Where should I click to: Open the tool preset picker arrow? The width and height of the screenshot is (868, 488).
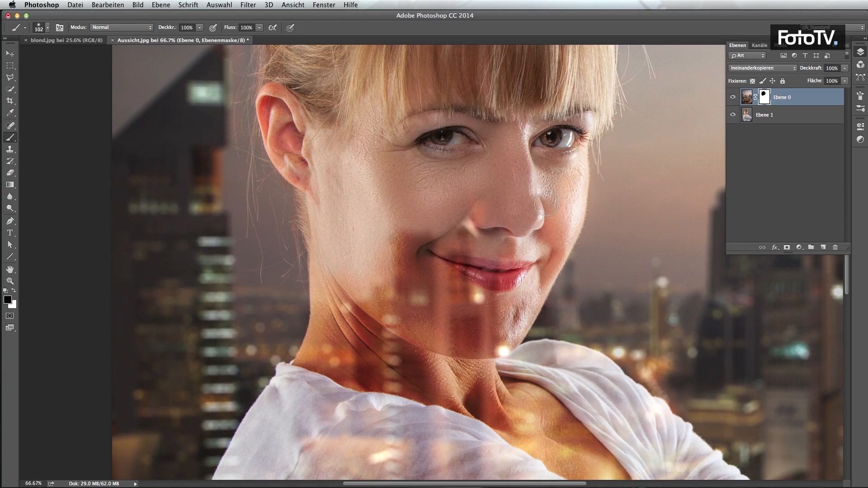point(25,28)
